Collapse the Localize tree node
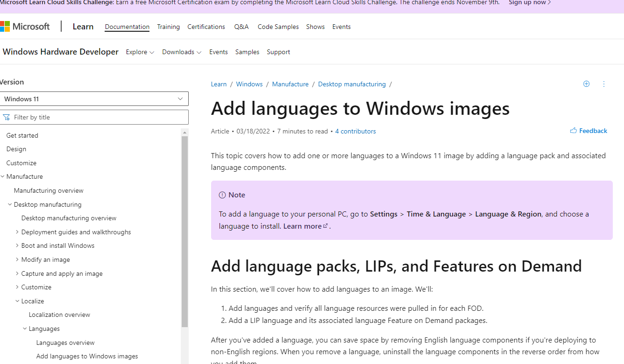Image resolution: width=624 pixels, height=364 pixels. coord(17,301)
